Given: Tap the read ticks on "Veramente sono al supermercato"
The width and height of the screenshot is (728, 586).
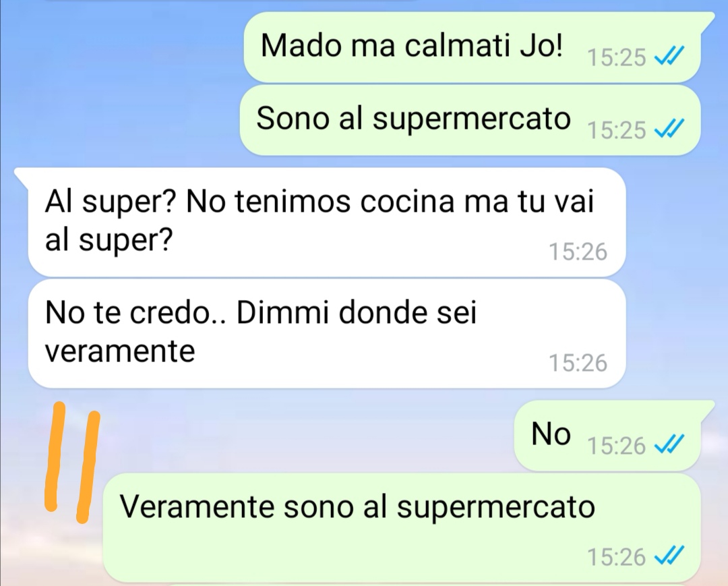Looking at the screenshot, I should pyautogui.click(x=669, y=556).
